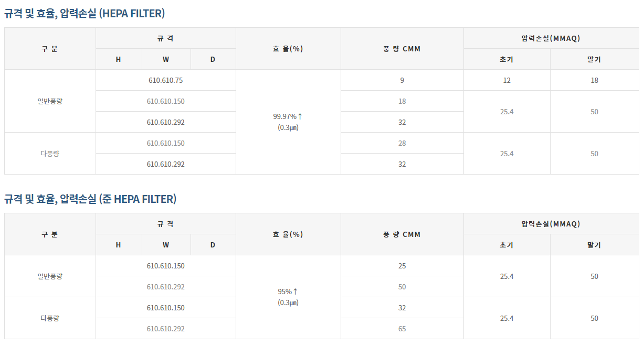Click the airflow value 9 cell

coord(402,80)
